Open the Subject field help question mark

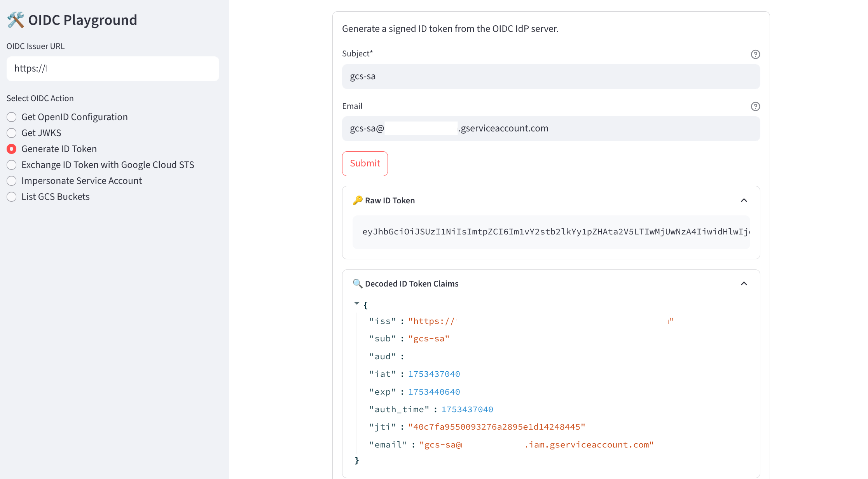point(755,54)
